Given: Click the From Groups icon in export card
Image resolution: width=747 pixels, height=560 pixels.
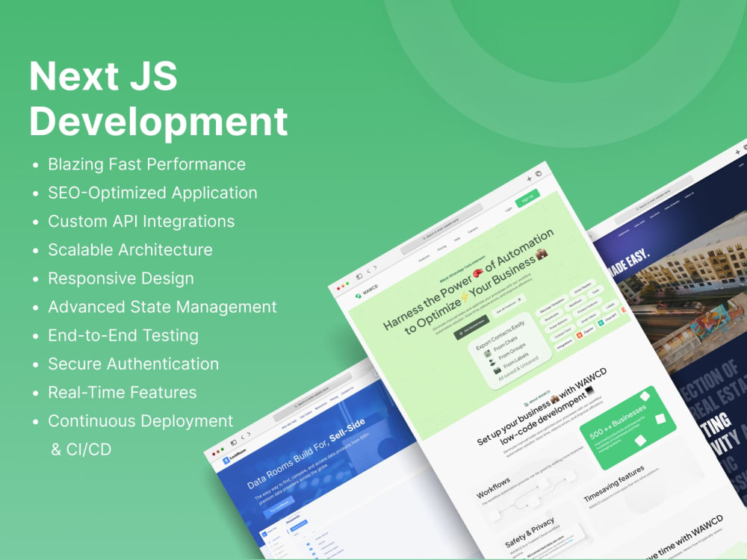Looking at the screenshot, I should pyautogui.click(x=492, y=362).
